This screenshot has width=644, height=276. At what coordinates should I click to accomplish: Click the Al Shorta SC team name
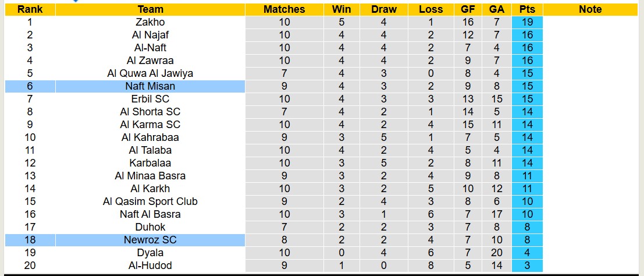click(x=150, y=112)
